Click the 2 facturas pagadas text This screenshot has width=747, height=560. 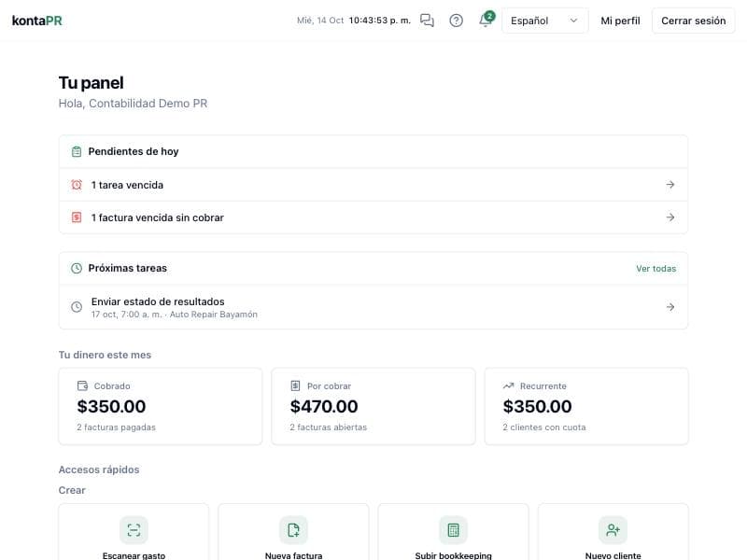pyautogui.click(x=116, y=427)
